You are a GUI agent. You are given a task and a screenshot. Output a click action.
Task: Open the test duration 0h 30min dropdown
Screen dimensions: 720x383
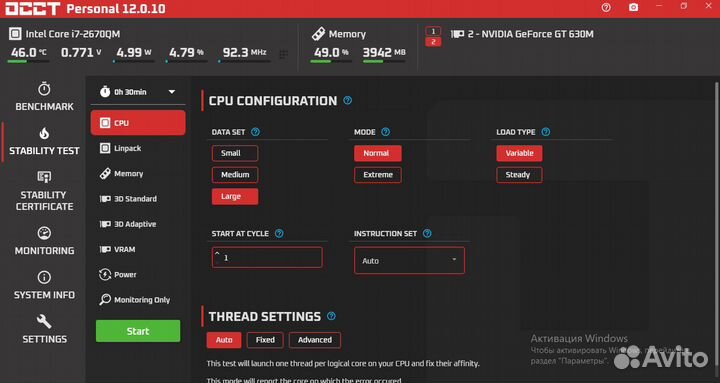click(138, 92)
